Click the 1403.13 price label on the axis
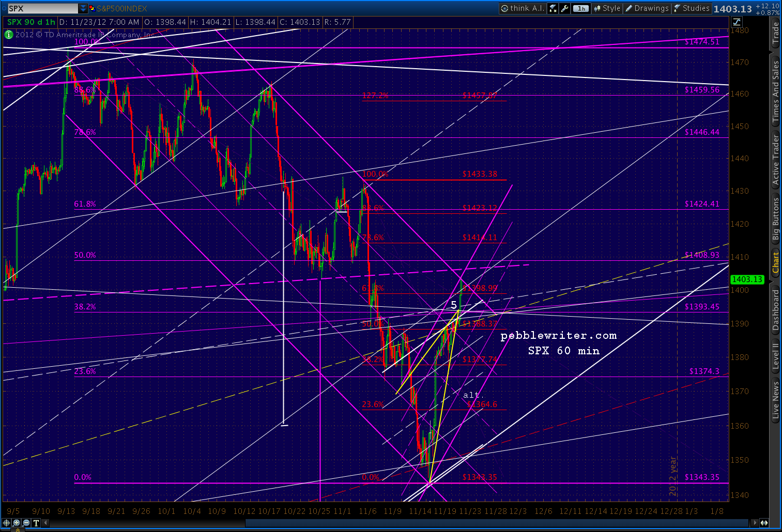782x532 pixels. pyautogui.click(x=747, y=279)
